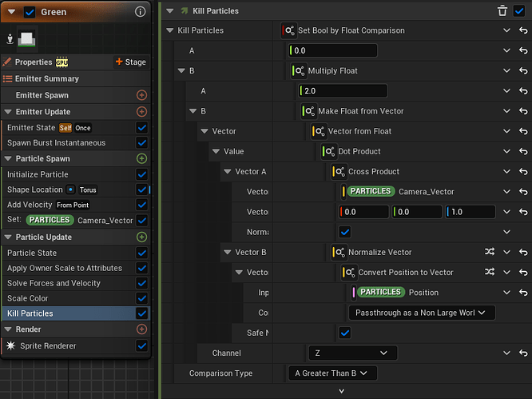The width and height of the screenshot is (532, 399).
Task: Disable Spawn Burst Instantaneous module
Action: tap(142, 142)
